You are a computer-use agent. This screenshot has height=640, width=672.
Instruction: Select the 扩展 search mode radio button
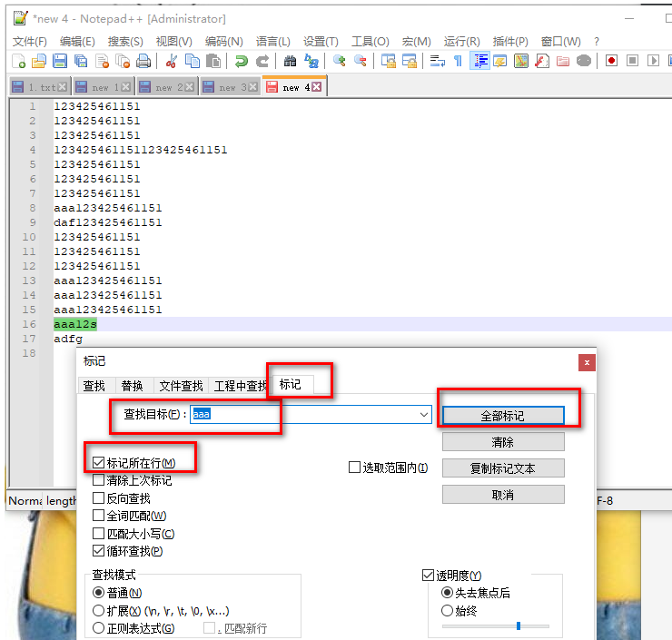99,610
